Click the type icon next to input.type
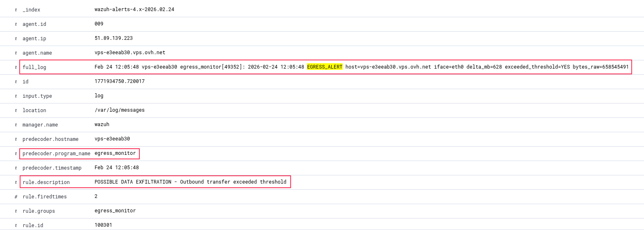Image resolution: width=644 pixels, height=230 pixels. [16, 96]
